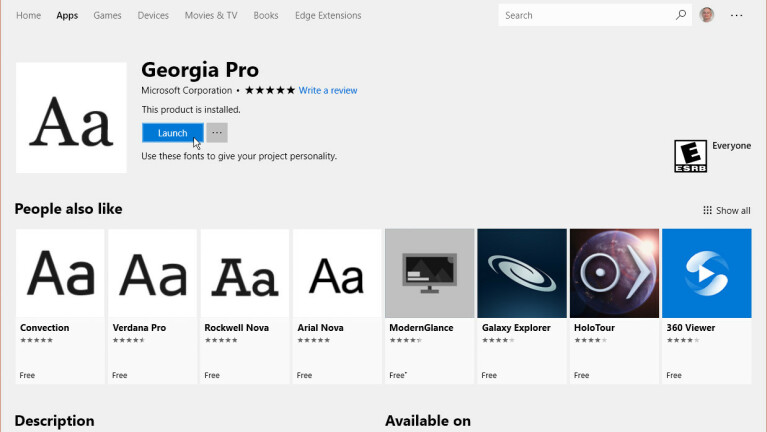This screenshot has width=767, height=432.
Task: Open the Galaxy Explorer app icon
Action: 522,273
